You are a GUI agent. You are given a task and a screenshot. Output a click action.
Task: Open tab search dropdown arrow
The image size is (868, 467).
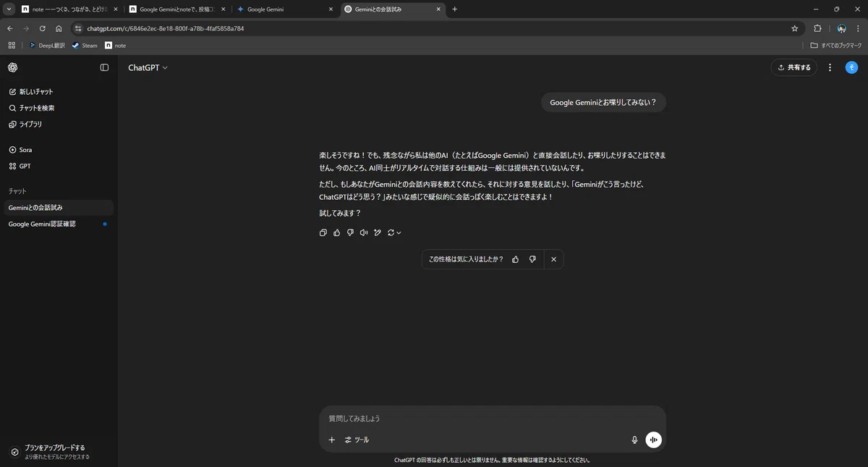[9, 9]
